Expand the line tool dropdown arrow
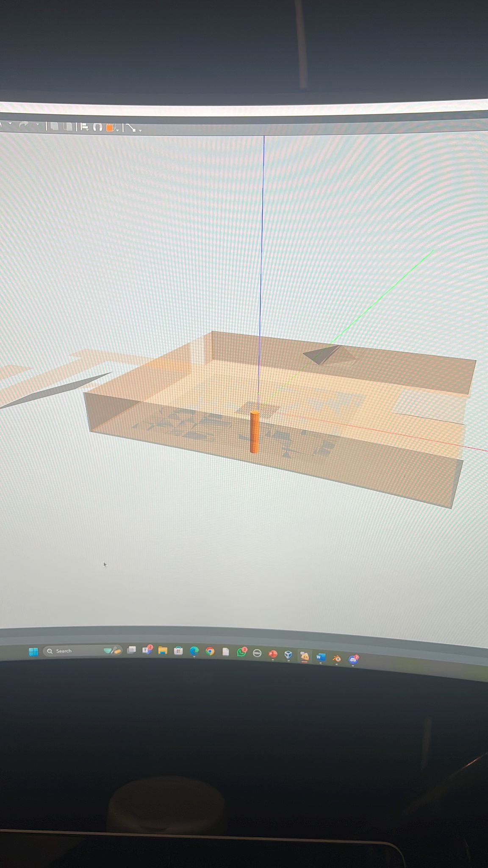The image size is (488, 868). [140, 131]
